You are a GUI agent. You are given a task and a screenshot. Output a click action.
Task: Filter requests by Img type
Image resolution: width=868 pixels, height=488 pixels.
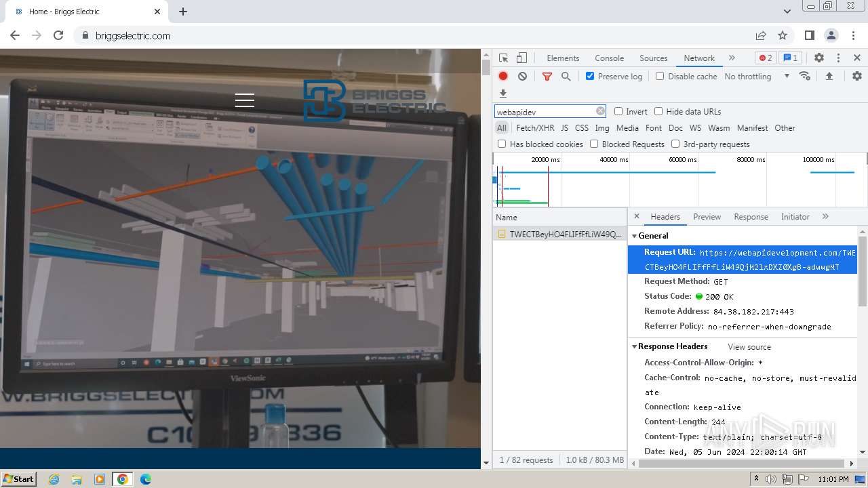(x=601, y=128)
